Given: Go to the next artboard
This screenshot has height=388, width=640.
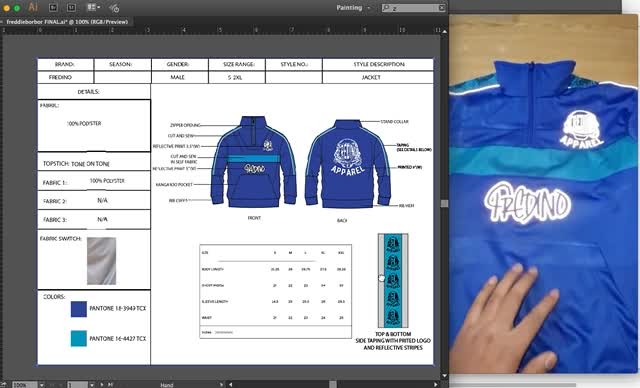Looking at the screenshot, I should pyautogui.click(x=102, y=384).
